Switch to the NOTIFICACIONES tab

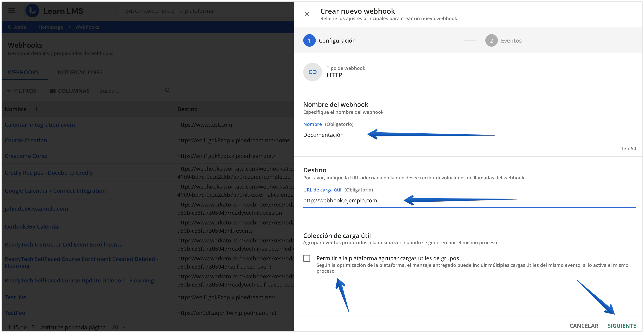click(x=80, y=72)
